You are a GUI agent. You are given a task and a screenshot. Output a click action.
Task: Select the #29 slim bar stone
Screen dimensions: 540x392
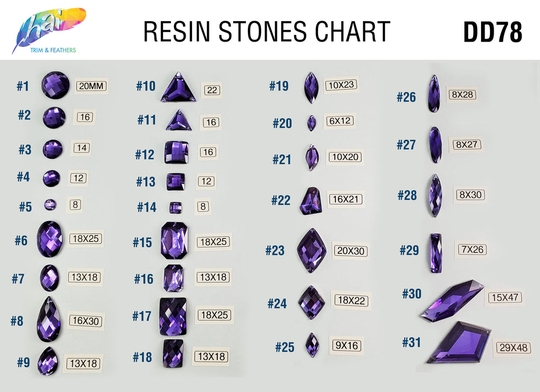[436, 253]
